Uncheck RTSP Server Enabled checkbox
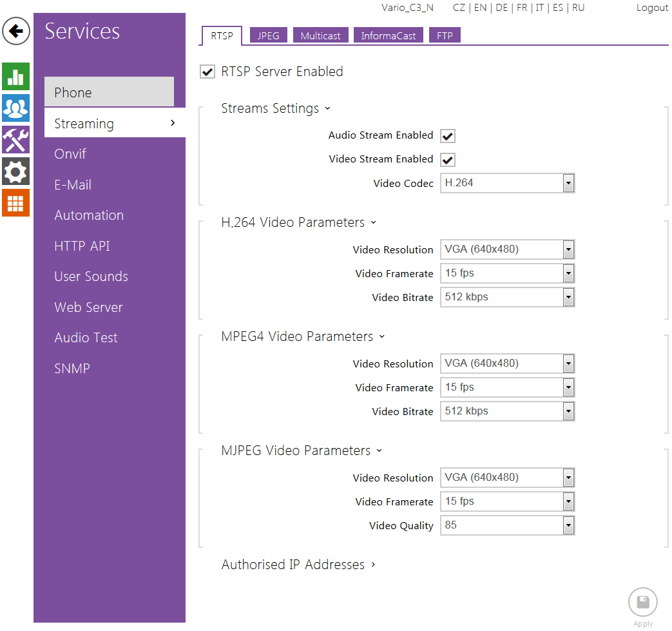This screenshot has height=631, width=672. click(207, 72)
